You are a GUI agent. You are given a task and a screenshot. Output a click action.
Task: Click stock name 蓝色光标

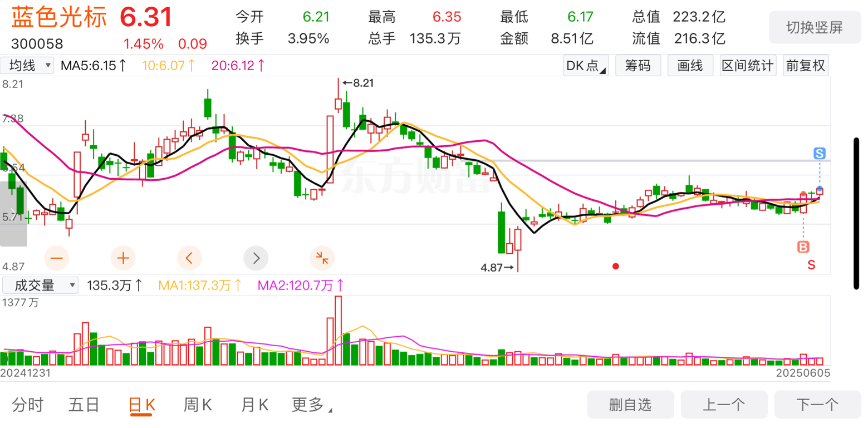pyautogui.click(x=59, y=17)
